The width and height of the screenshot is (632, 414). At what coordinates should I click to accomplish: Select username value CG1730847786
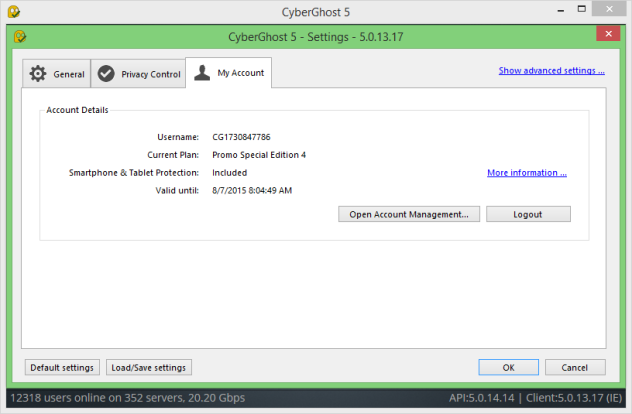tap(241, 137)
